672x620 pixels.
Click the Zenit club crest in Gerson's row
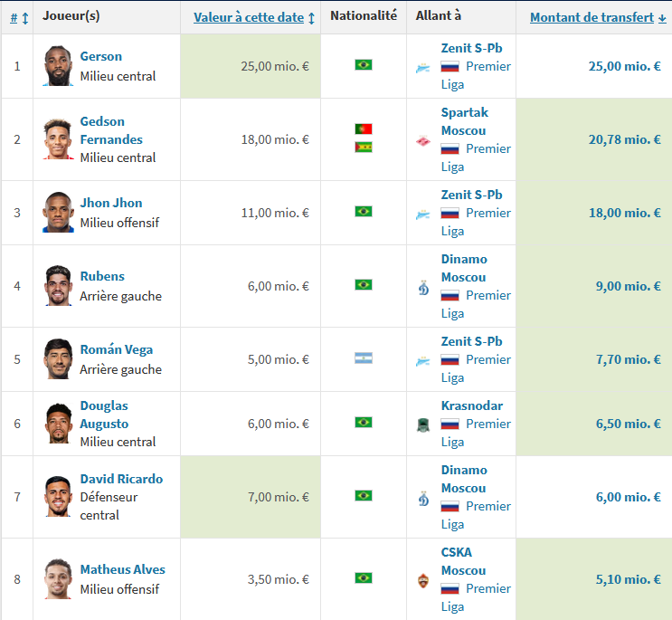[423, 67]
